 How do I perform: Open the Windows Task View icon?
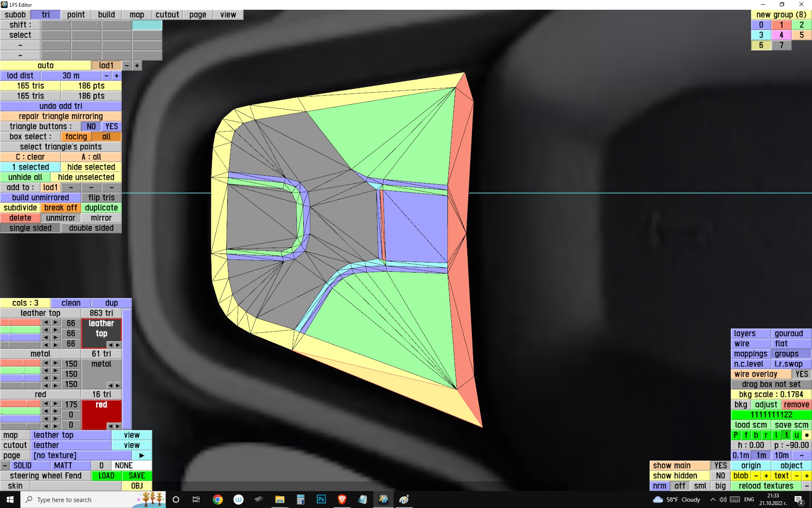coord(196,500)
